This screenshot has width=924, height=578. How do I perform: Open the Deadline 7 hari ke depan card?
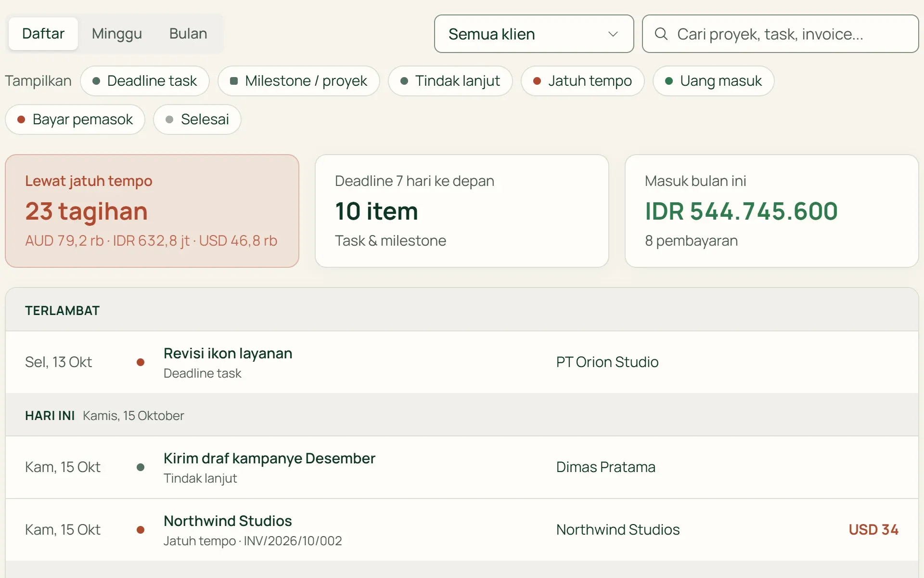[462, 211]
